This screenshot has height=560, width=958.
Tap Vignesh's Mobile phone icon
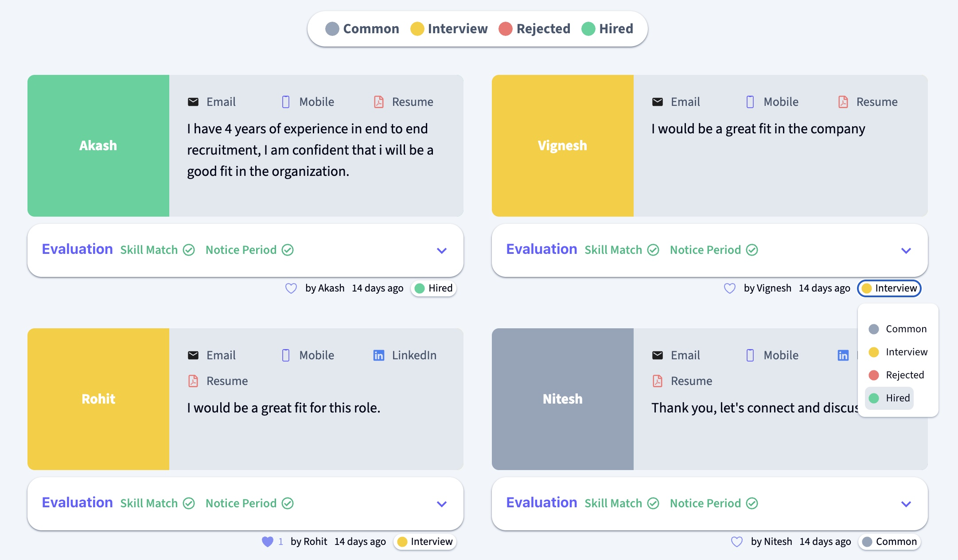click(x=750, y=102)
